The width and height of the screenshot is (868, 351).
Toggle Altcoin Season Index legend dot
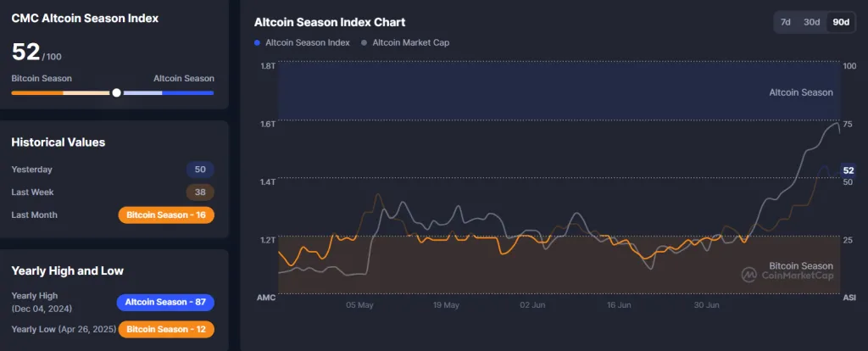click(x=258, y=42)
